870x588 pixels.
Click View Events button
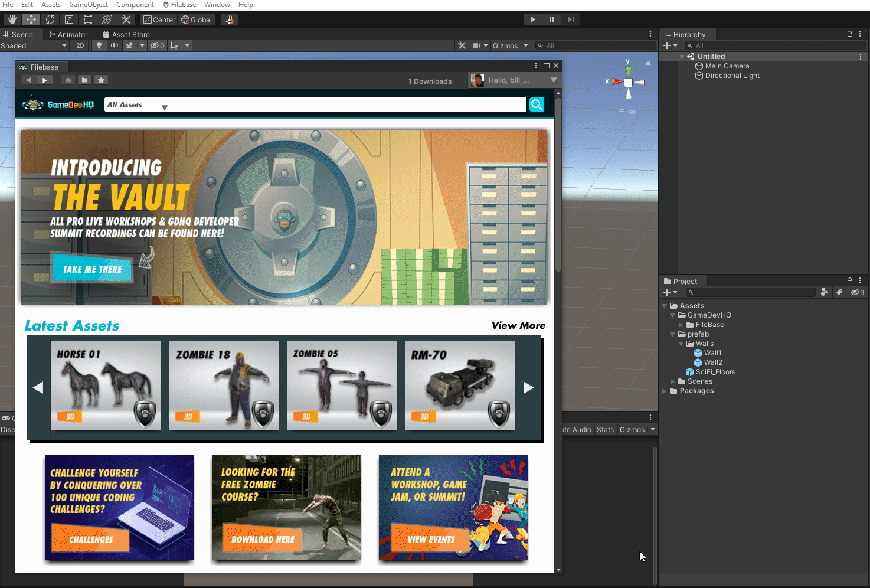tap(431, 539)
